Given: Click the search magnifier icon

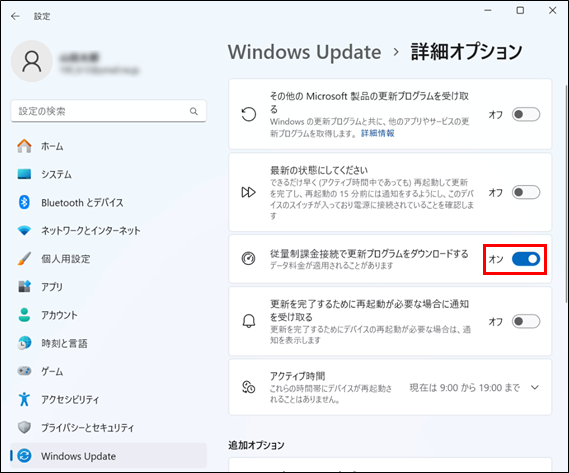Looking at the screenshot, I should (194, 111).
